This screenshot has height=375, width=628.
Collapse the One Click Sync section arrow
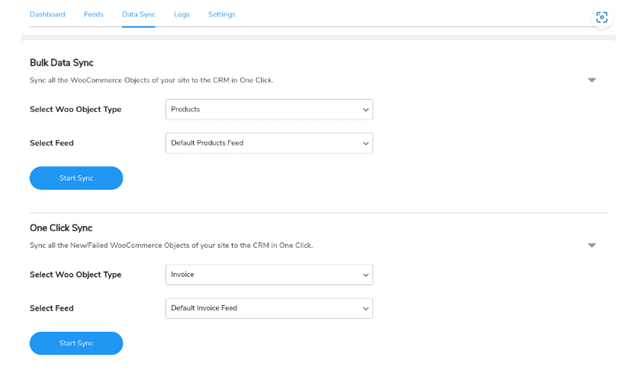pyautogui.click(x=592, y=245)
